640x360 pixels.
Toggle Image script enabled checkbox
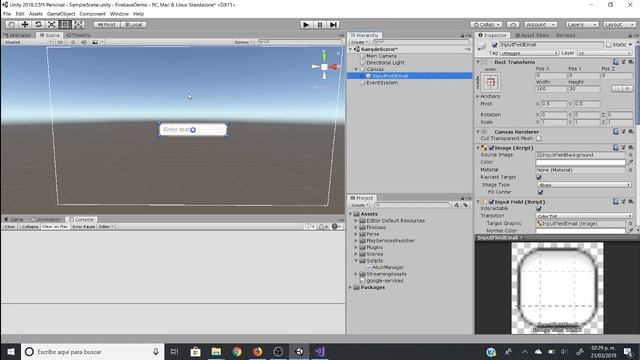pyautogui.click(x=491, y=148)
